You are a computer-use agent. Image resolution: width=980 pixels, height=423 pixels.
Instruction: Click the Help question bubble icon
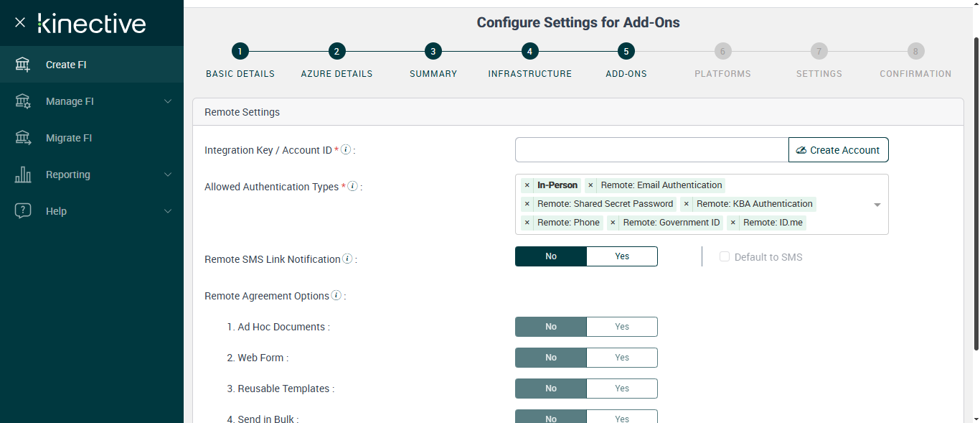(23, 211)
